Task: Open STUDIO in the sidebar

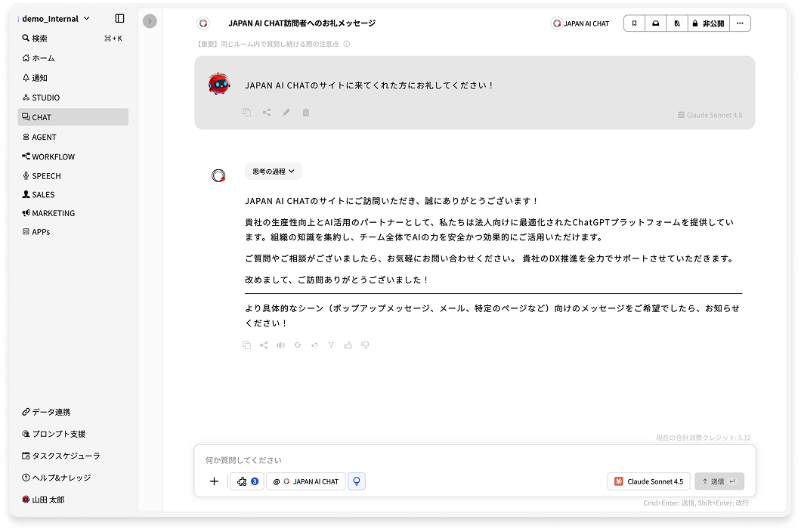Action: click(x=73, y=97)
